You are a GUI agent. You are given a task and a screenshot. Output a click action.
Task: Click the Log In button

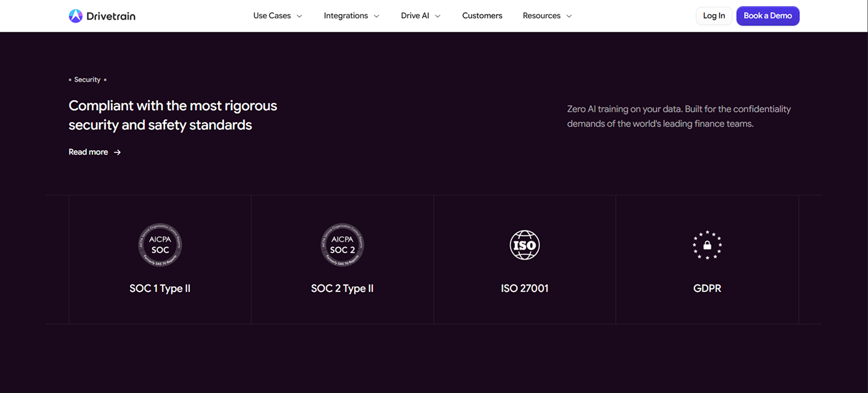[x=714, y=16]
